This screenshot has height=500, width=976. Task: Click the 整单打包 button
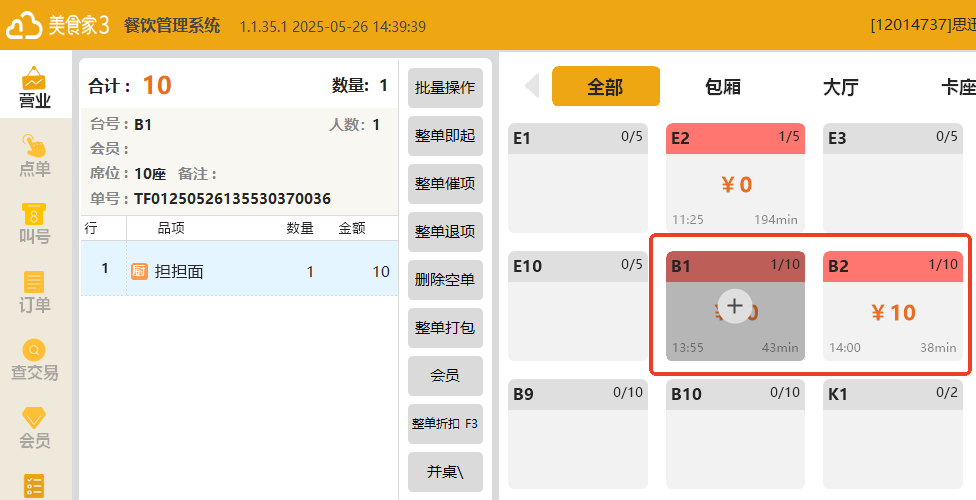click(x=445, y=328)
